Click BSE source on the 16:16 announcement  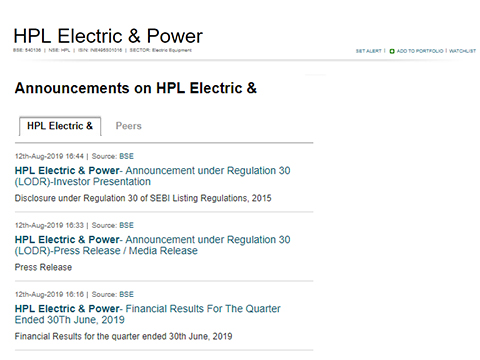pyautogui.click(x=126, y=294)
